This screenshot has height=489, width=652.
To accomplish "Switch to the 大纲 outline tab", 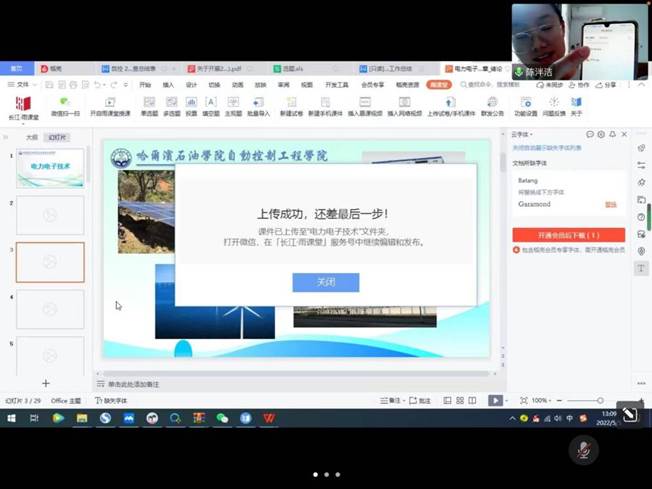I will point(32,137).
